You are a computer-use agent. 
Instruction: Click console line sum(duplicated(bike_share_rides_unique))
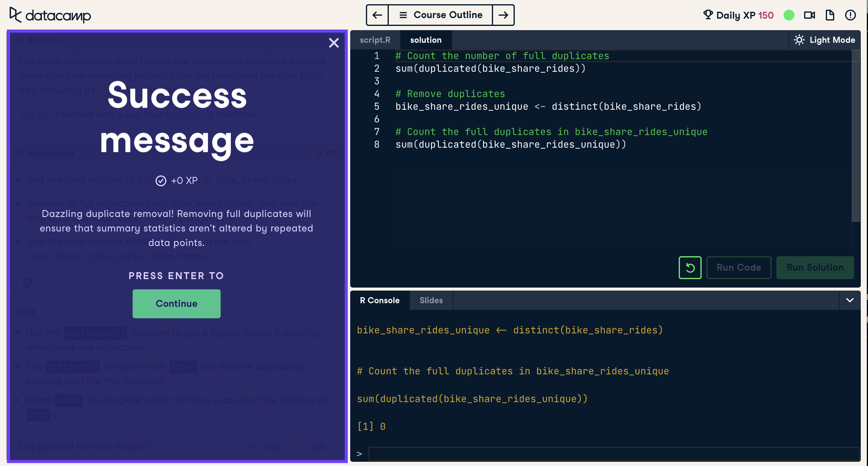pyautogui.click(x=472, y=398)
